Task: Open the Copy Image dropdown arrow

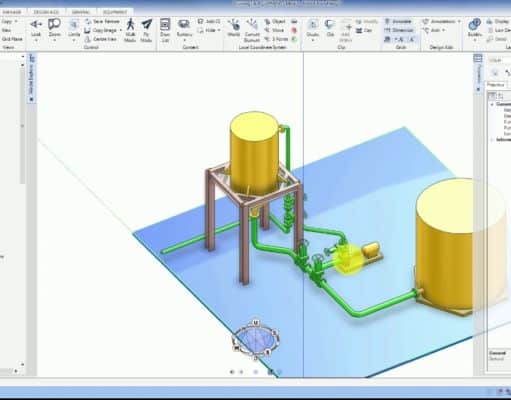Action: click(120, 30)
